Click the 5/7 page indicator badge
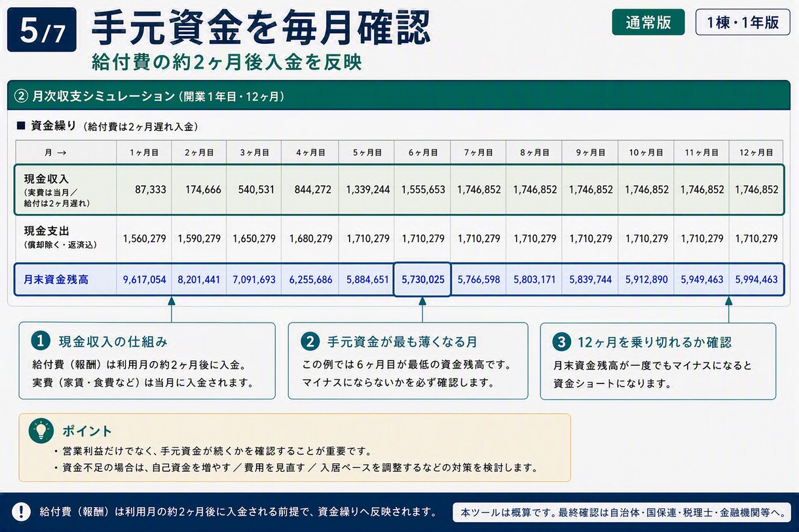 tap(42, 30)
